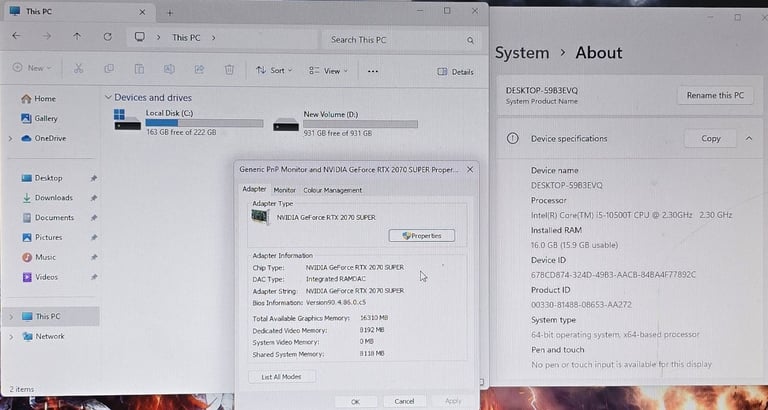Open the Documents quick access folder
768x410 pixels.
pos(48,217)
